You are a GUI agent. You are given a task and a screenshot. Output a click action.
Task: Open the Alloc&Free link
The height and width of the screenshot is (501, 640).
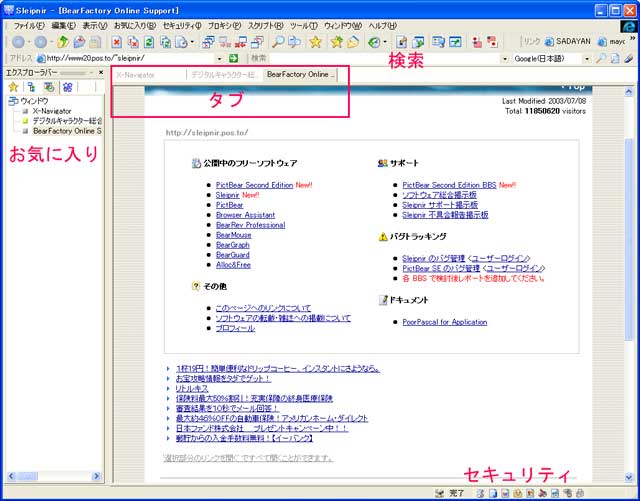(x=233, y=265)
